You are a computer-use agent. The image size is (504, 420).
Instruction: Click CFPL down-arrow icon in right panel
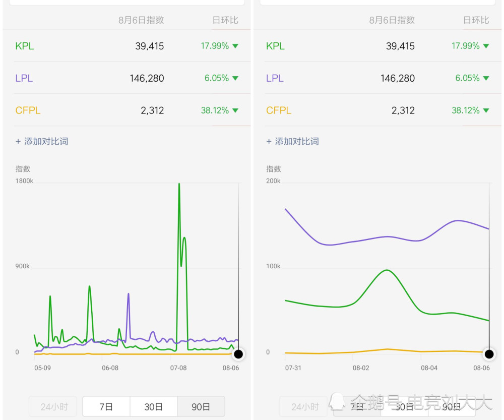[486, 110]
